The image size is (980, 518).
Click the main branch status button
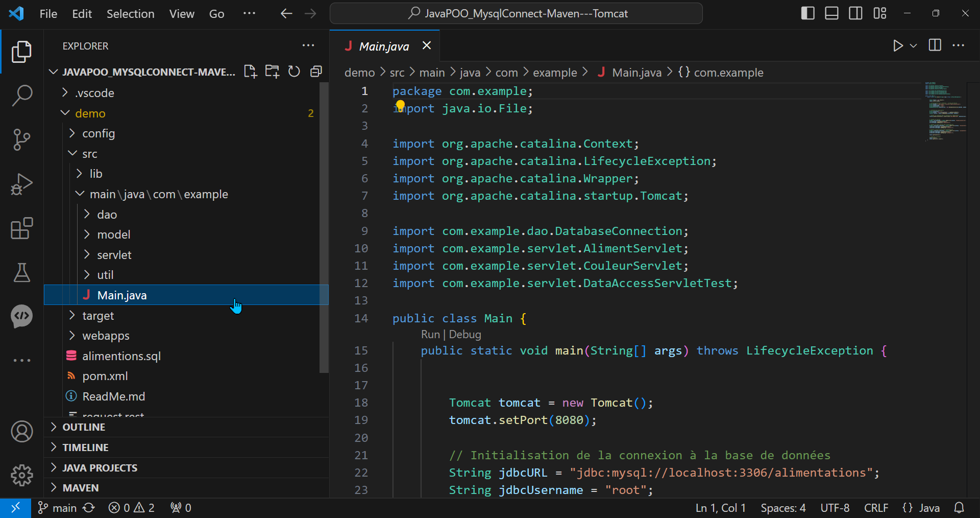[x=58, y=508]
